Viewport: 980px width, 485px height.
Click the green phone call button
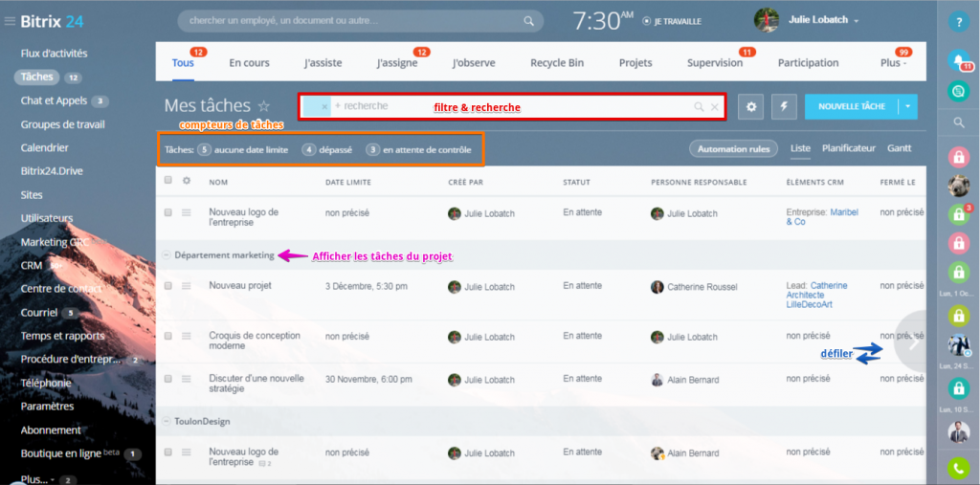pyautogui.click(x=958, y=468)
